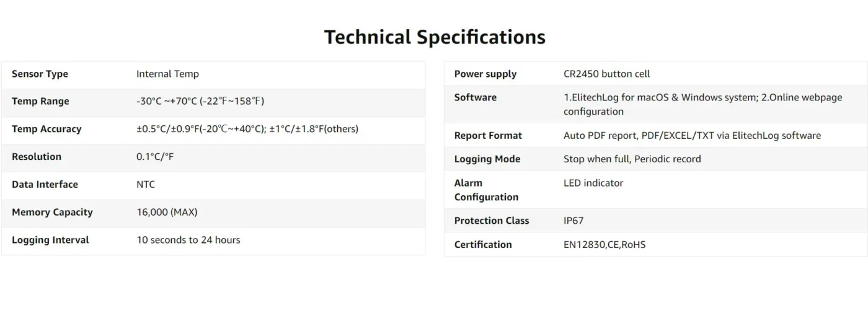Click the Resolution row label

pyautogui.click(x=37, y=157)
